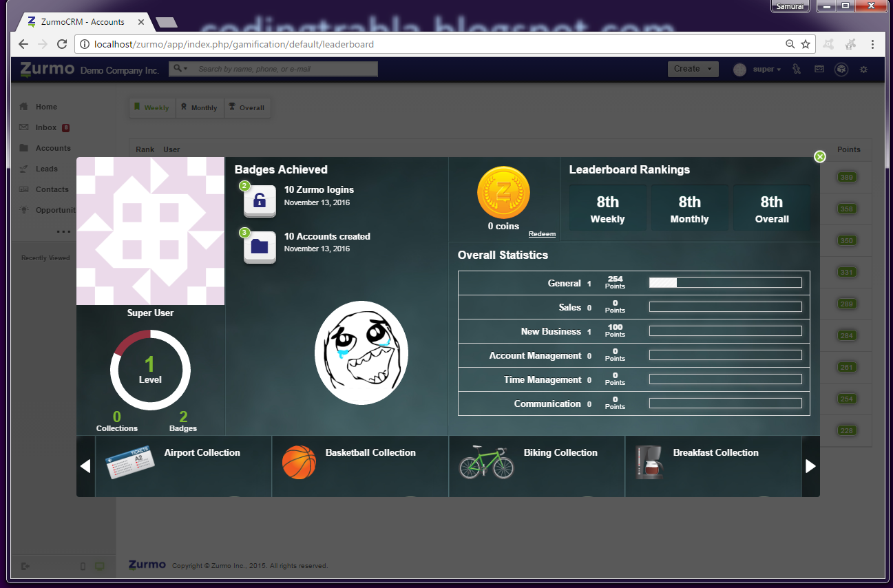The image size is (893, 588).
Task: Switch to desktop view icon
Action: (100, 566)
